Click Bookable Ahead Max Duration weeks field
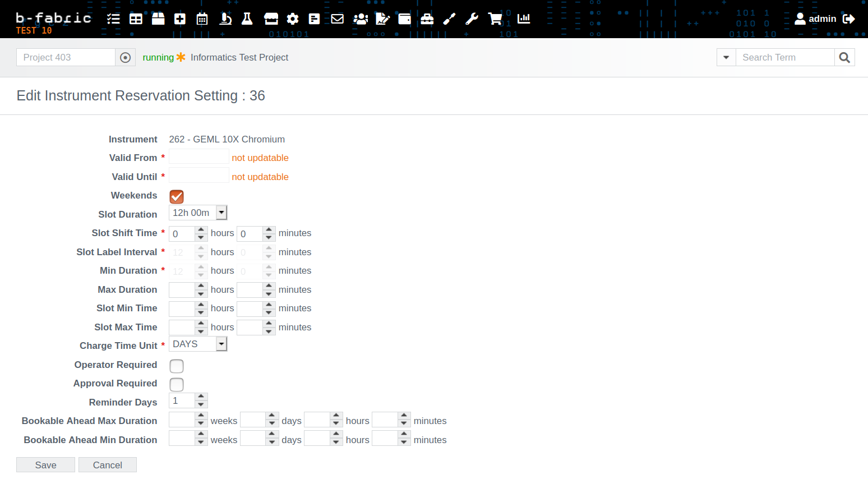This screenshot has height=479, width=868. (188, 420)
